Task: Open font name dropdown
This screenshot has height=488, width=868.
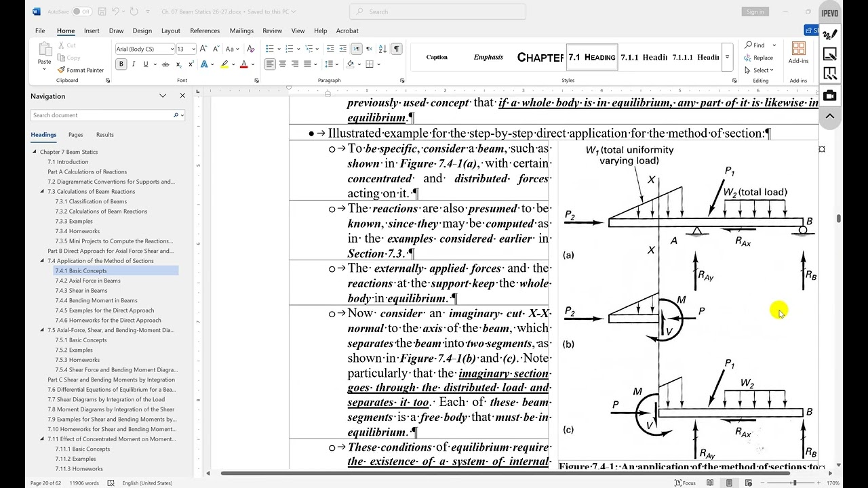Action: coord(172,49)
